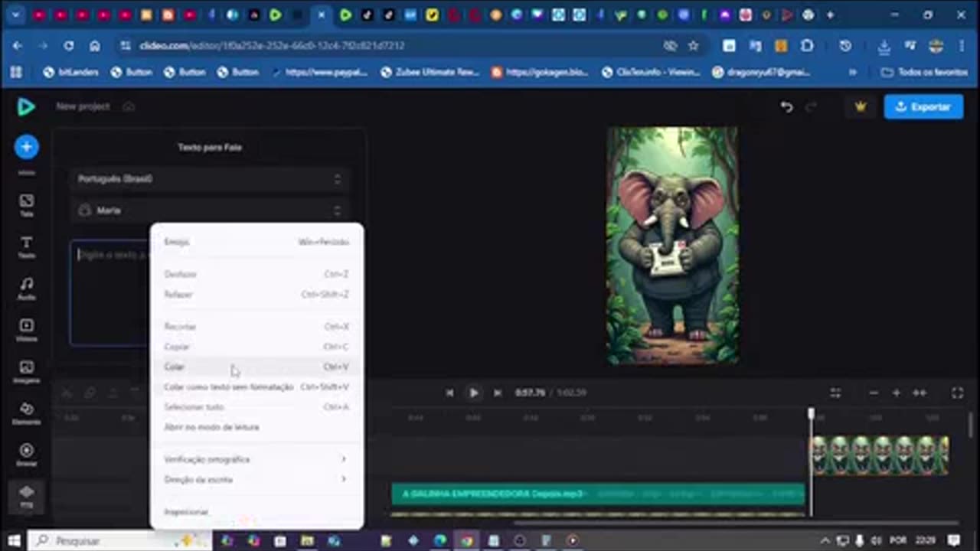Open the Português (Brasil) language dropdown
Viewport: 980px width, 551px height.
[209, 178]
